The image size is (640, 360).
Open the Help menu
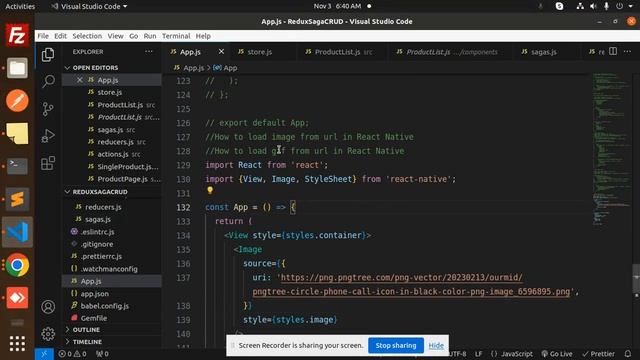click(203, 36)
